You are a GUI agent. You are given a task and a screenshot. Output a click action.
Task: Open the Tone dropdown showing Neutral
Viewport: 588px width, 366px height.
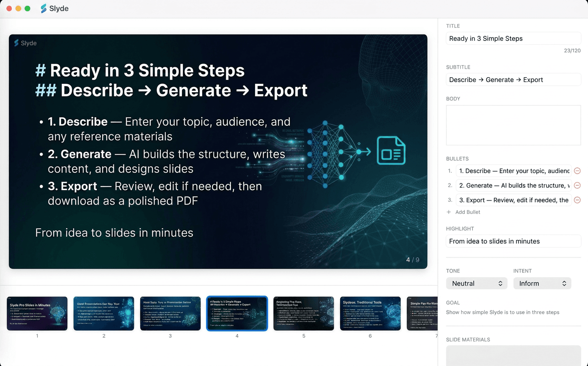[476, 283]
